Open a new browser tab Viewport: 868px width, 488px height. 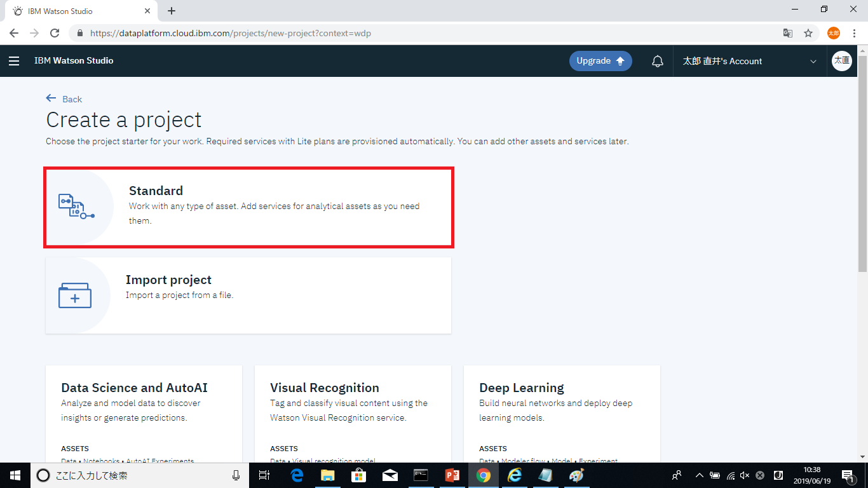click(172, 11)
